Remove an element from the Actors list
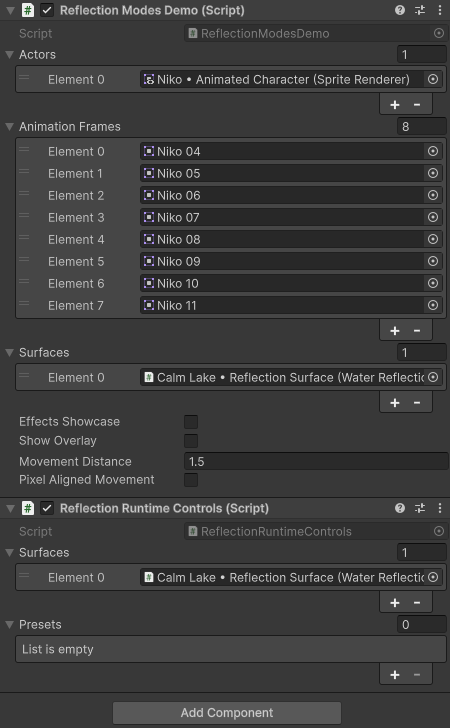 (x=417, y=104)
